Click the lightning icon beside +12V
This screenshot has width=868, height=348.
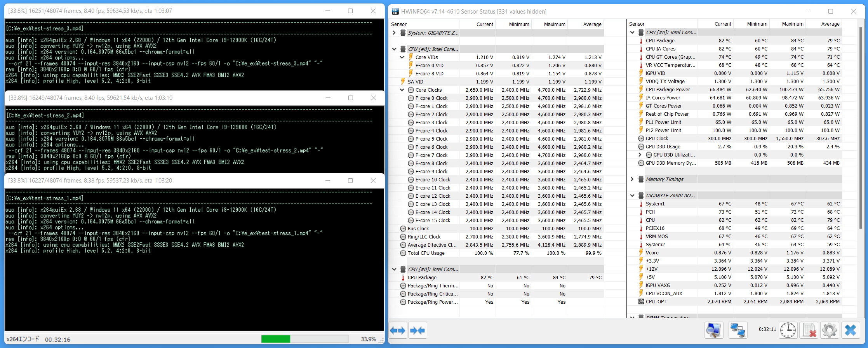click(641, 269)
